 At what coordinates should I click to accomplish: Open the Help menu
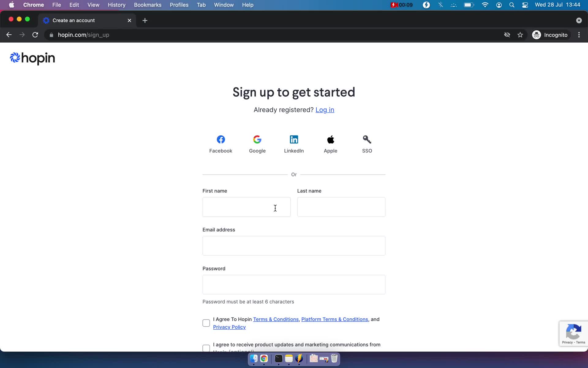coord(247,5)
